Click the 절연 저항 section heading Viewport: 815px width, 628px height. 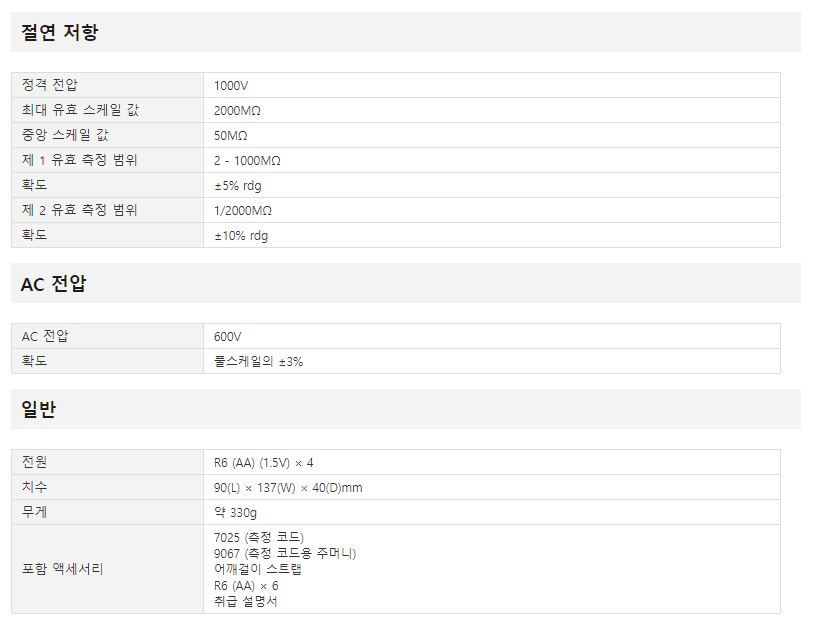click(x=59, y=32)
